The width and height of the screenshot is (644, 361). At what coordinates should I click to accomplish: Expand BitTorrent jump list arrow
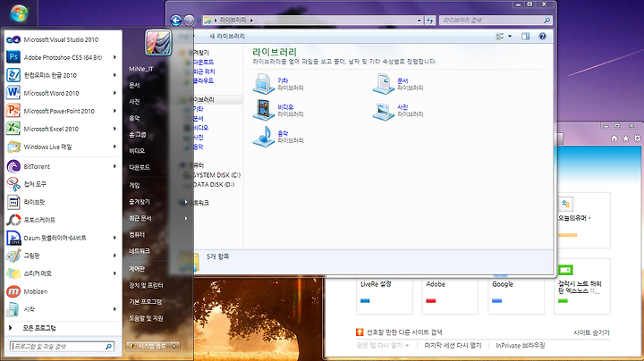pos(114,166)
